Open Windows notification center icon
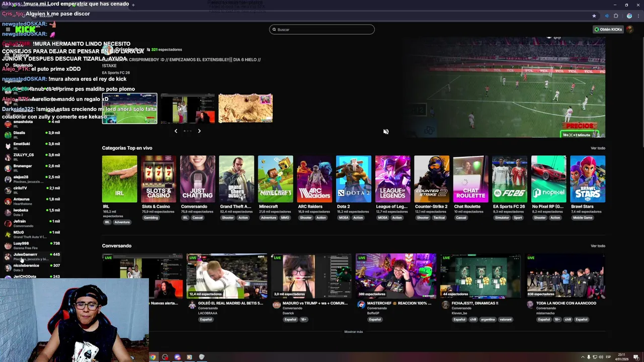 (x=636, y=357)
